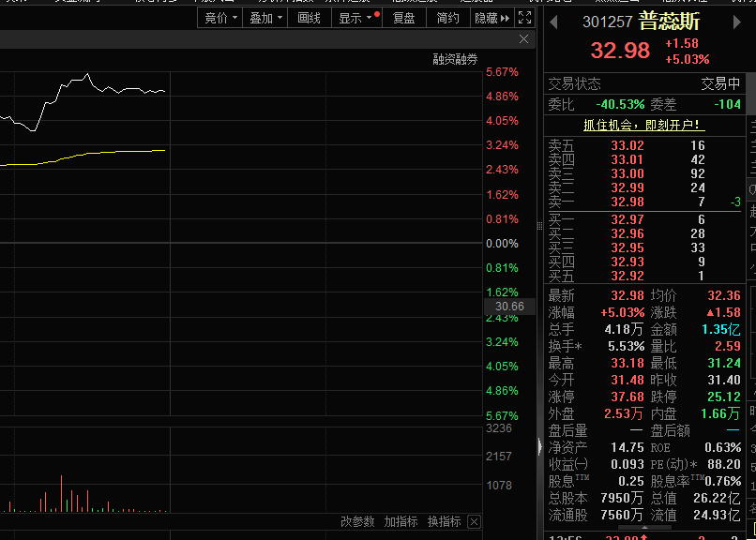Click the ROE value 0.63%
756x540 pixels.
coord(723,447)
